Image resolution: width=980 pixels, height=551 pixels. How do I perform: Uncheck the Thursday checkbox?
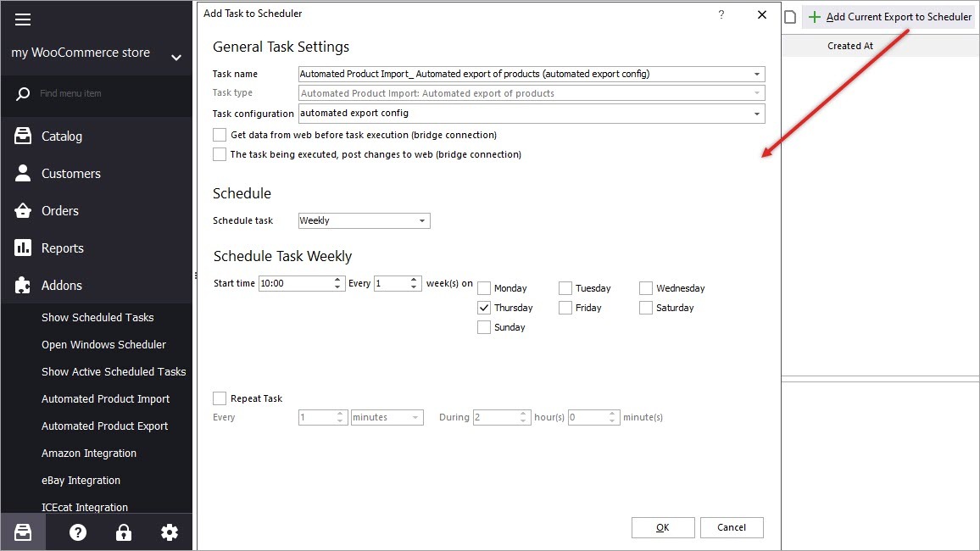(484, 308)
